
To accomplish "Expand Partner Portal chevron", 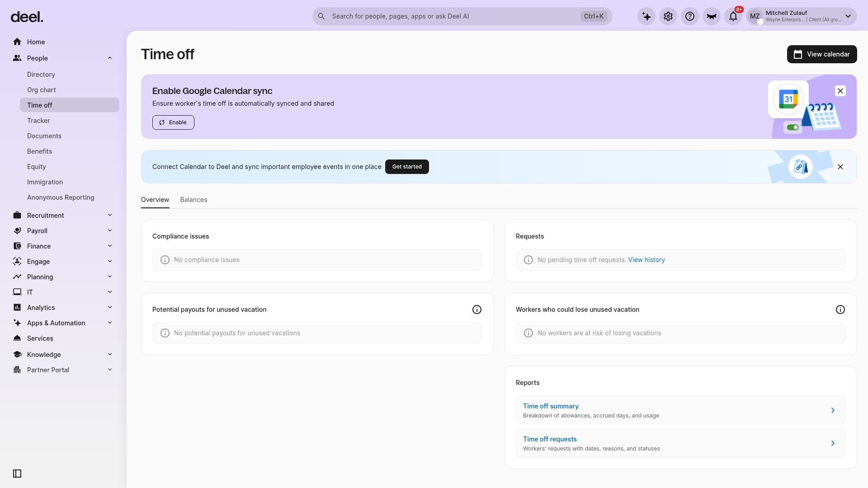I will click(x=110, y=370).
